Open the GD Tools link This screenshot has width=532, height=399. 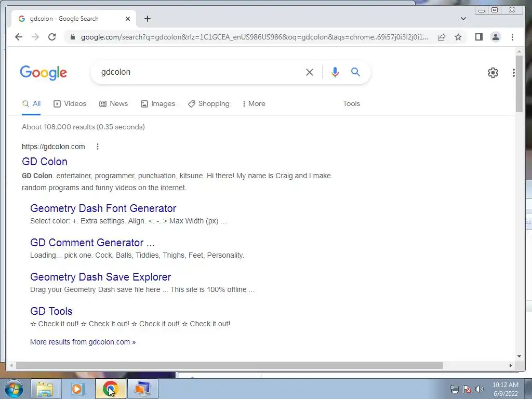(51, 311)
